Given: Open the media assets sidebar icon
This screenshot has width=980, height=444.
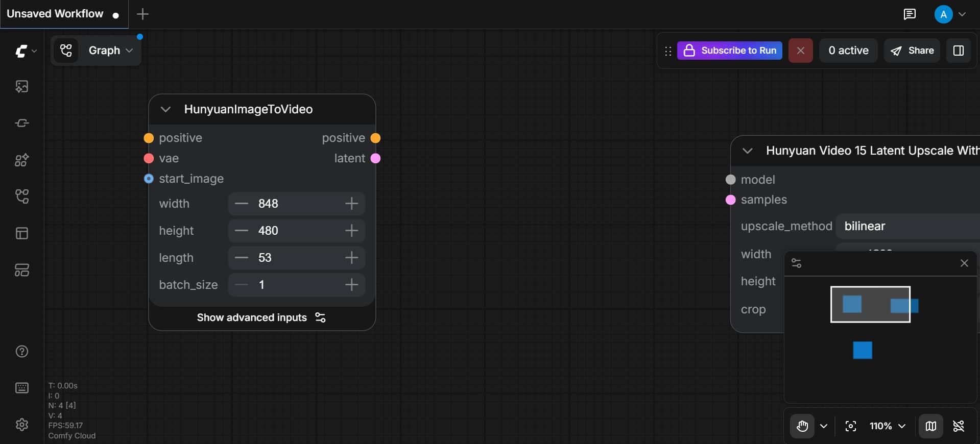Looking at the screenshot, I should (22, 86).
